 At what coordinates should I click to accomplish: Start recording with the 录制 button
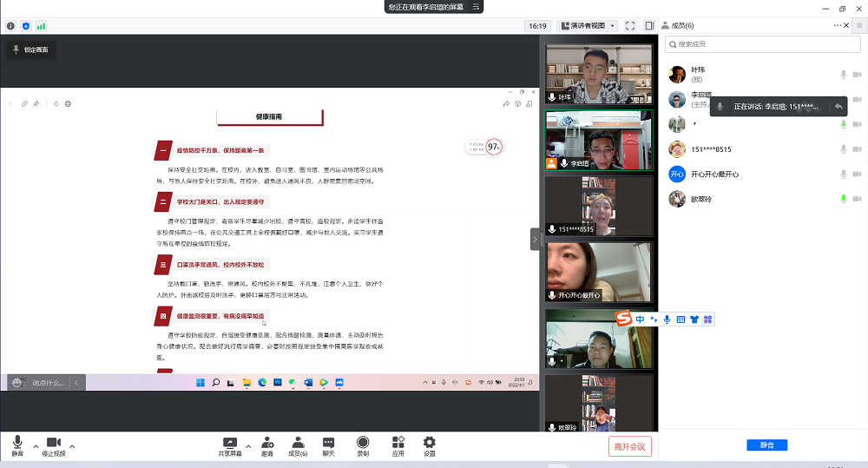tap(363, 445)
